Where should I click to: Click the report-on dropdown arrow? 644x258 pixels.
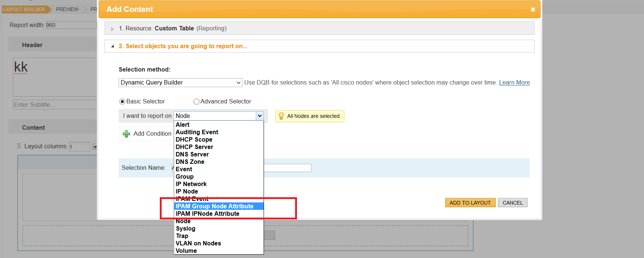(x=260, y=116)
